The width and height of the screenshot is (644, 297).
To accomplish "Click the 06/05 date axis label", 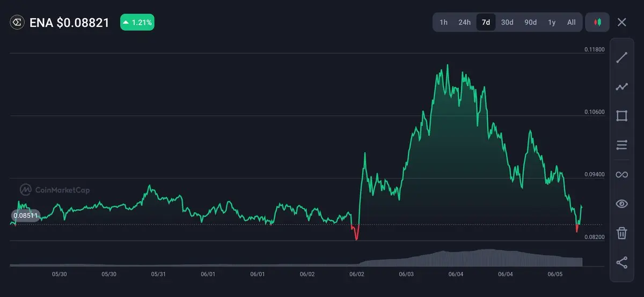I will click(555, 274).
